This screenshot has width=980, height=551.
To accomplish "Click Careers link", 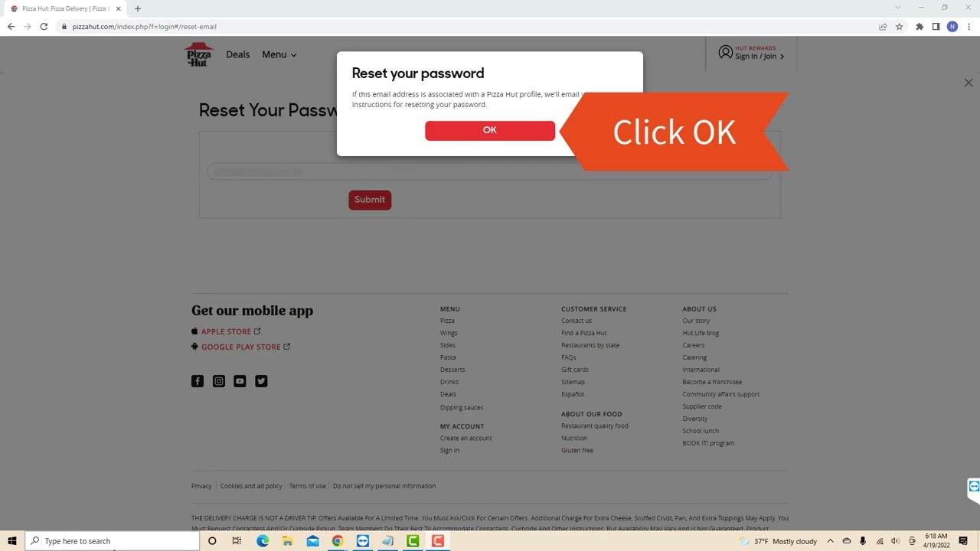I will 694,345.
